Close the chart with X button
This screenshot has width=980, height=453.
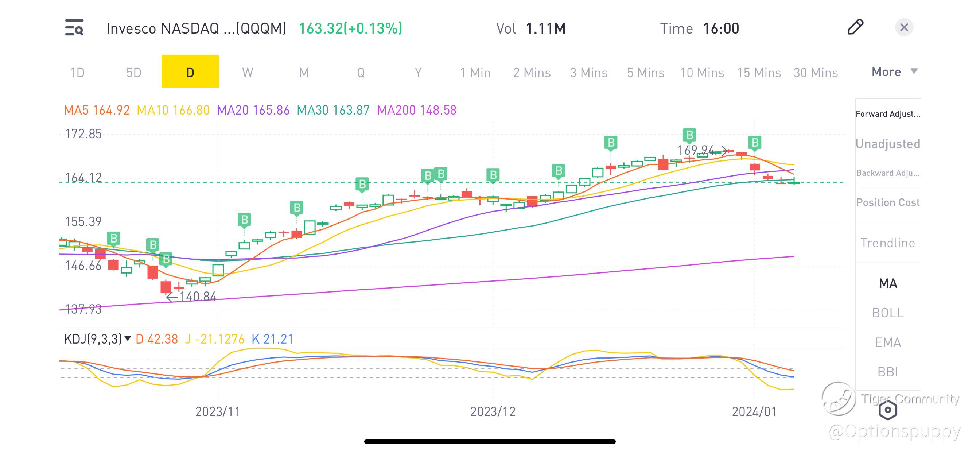click(904, 27)
